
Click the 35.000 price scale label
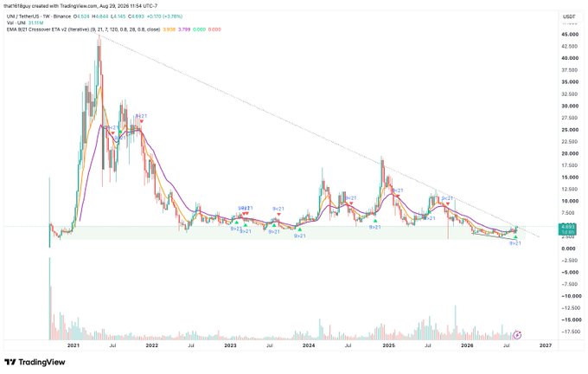tap(570, 82)
